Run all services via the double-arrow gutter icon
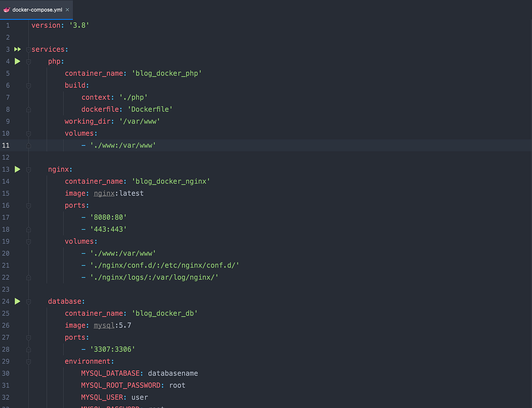Image resolution: width=532 pixels, height=408 pixels. [17, 49]
